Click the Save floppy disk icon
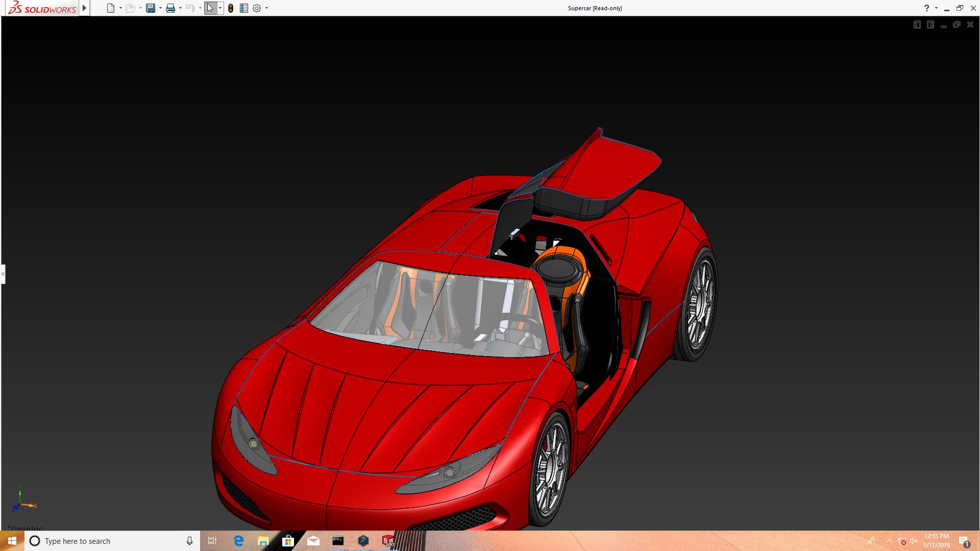Viewport: 980px width, 551px height. pyautogui.click(x=151, y=8)
